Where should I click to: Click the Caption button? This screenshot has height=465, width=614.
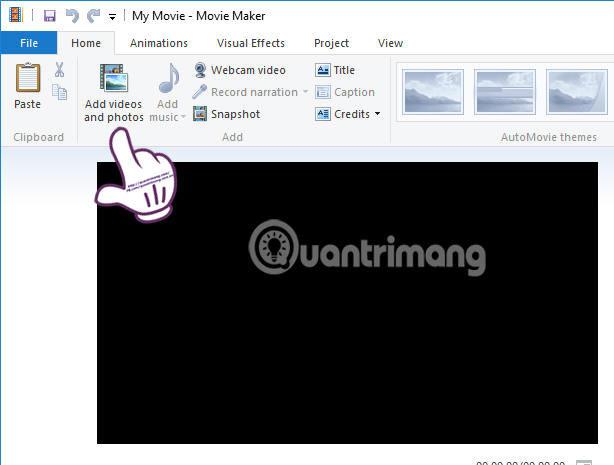(x=345, y=92)
